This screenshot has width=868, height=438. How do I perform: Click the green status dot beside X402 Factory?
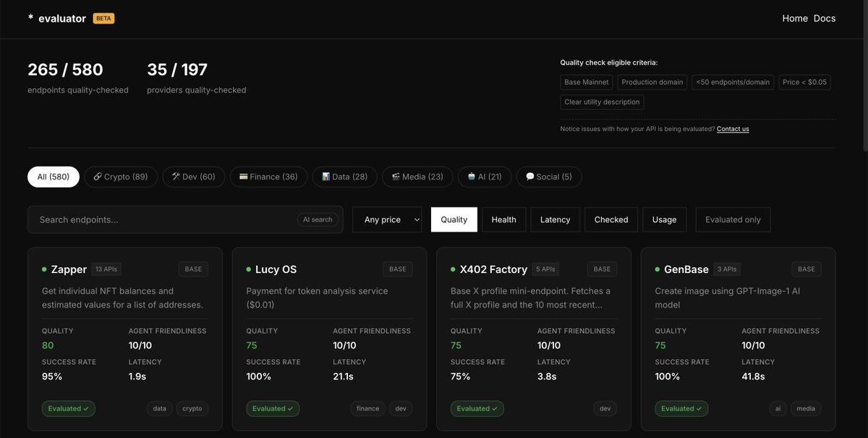(454, 269)
